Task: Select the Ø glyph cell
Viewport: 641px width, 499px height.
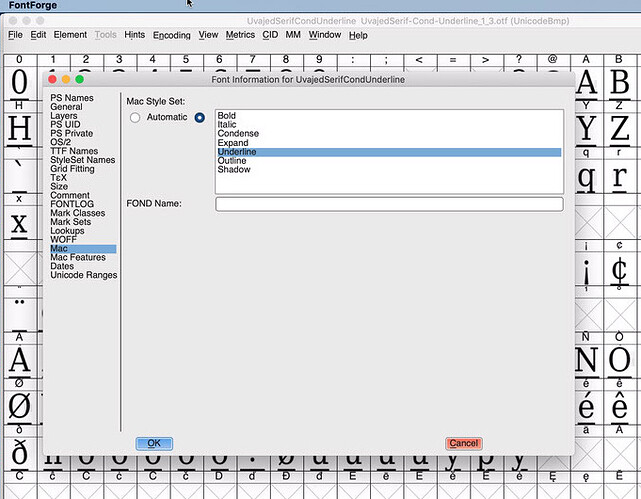Action: [19, 406]
